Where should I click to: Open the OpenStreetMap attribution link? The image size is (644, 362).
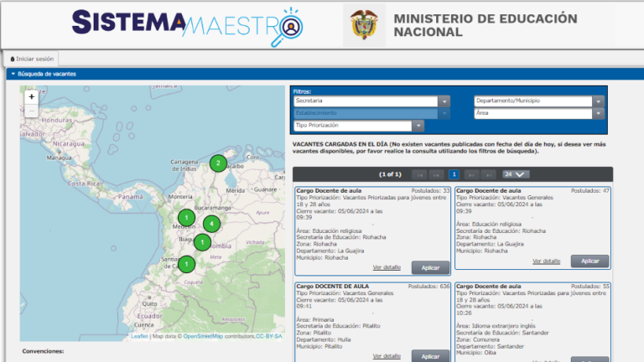click(203, 336)
